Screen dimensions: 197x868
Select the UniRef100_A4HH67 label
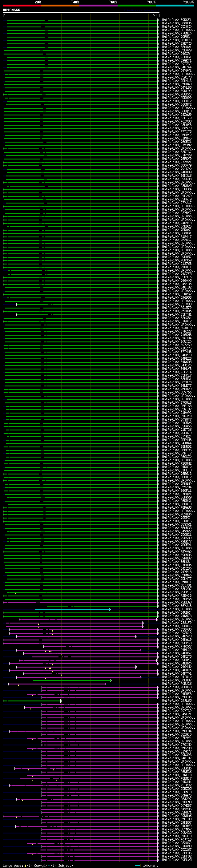pyautogui.click(x=176, y=653)
